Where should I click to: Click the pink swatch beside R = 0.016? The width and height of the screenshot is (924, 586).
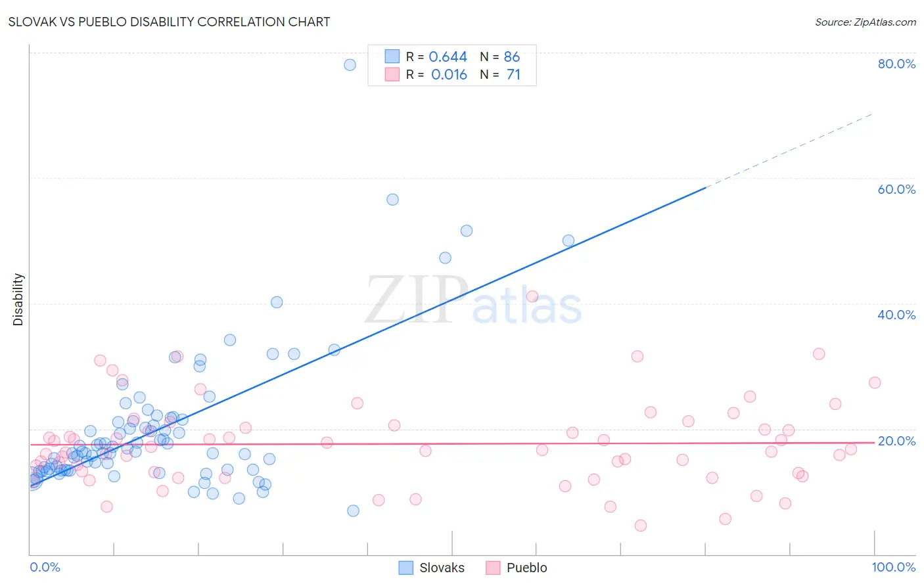pos(392,74)
